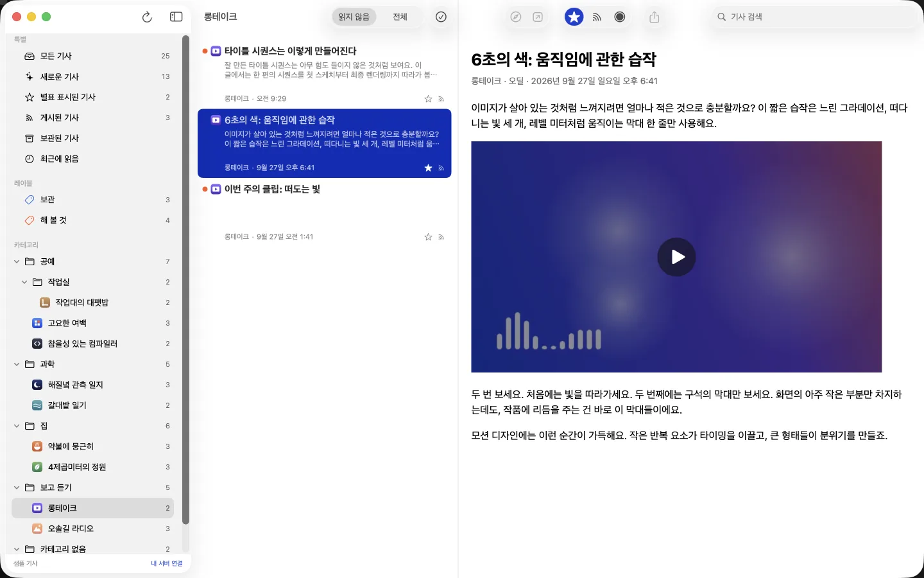The image size is (924, 578).
Task: Switch to the 읽지 않음 tab
Action: tap(354, 17)
